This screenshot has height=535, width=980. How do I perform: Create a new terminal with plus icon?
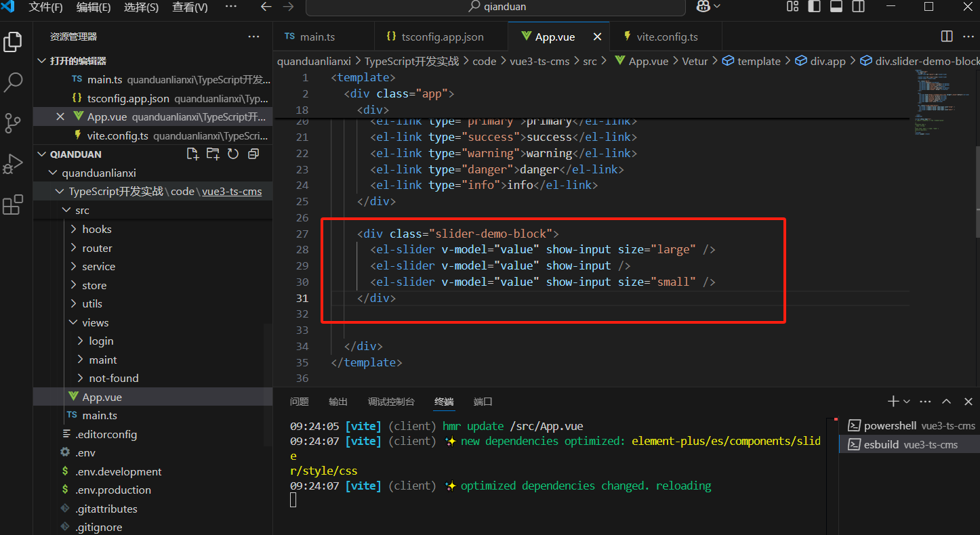893,401
